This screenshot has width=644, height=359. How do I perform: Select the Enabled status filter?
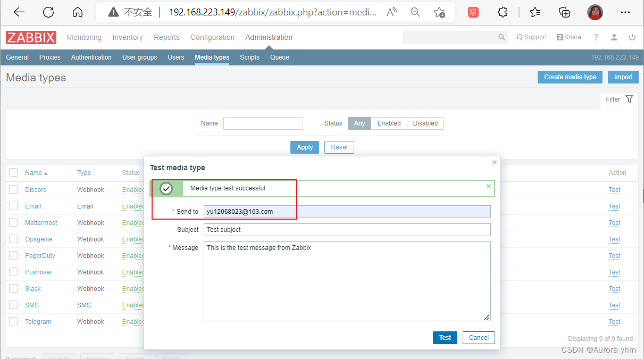tap(389, 123)
